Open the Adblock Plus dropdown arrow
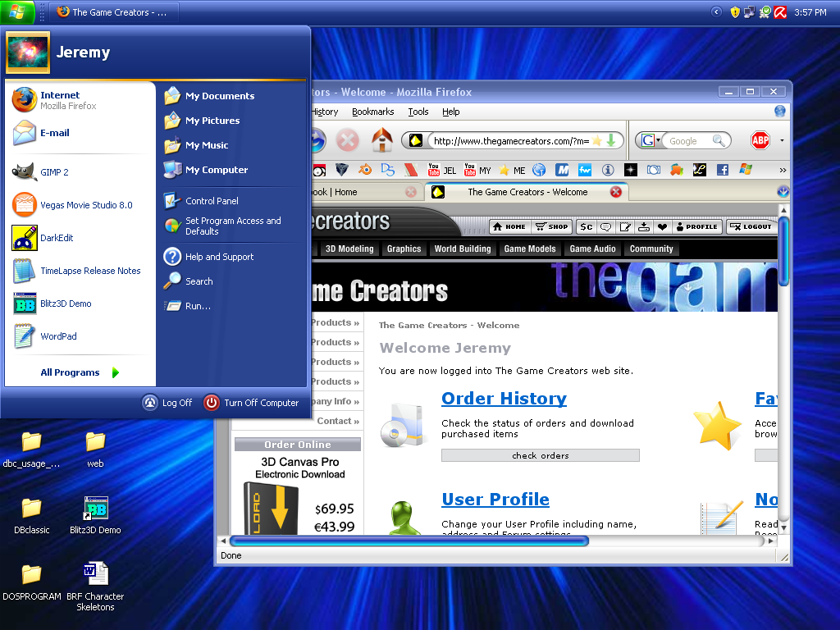Viewport: 840px width, 630px height. 782,140
